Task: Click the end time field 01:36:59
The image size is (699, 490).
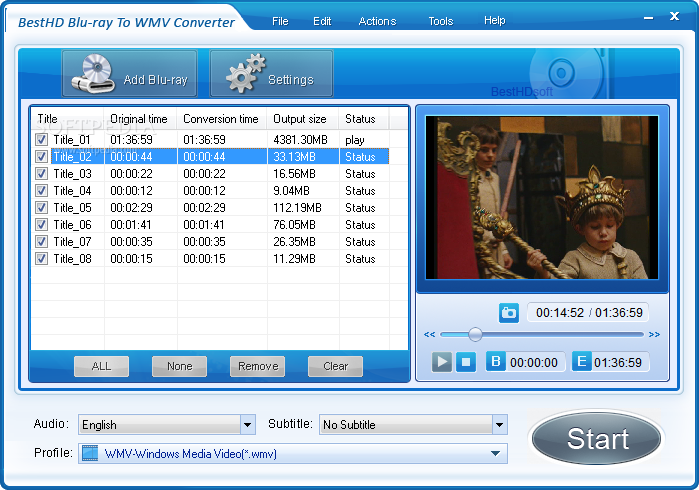Action: click(619, 362)
